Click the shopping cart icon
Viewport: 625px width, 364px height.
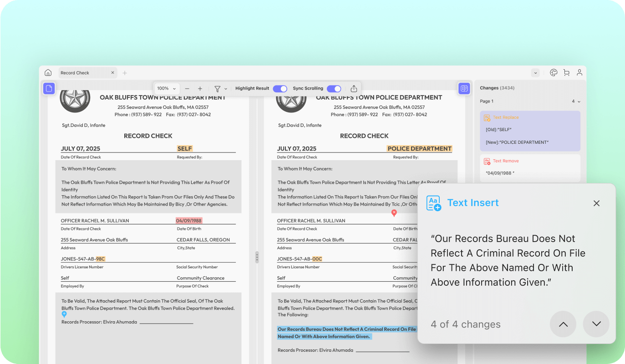566,73
